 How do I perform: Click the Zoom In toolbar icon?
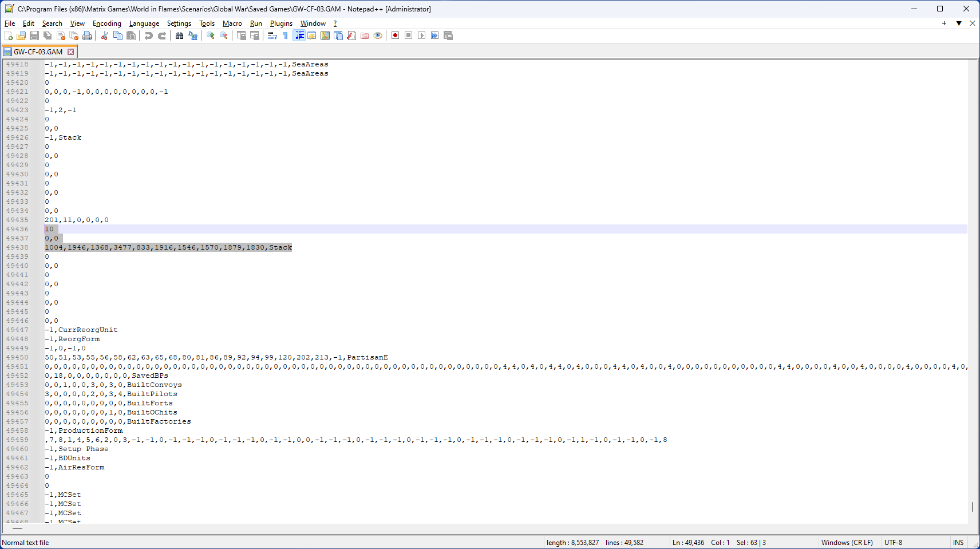210,35
